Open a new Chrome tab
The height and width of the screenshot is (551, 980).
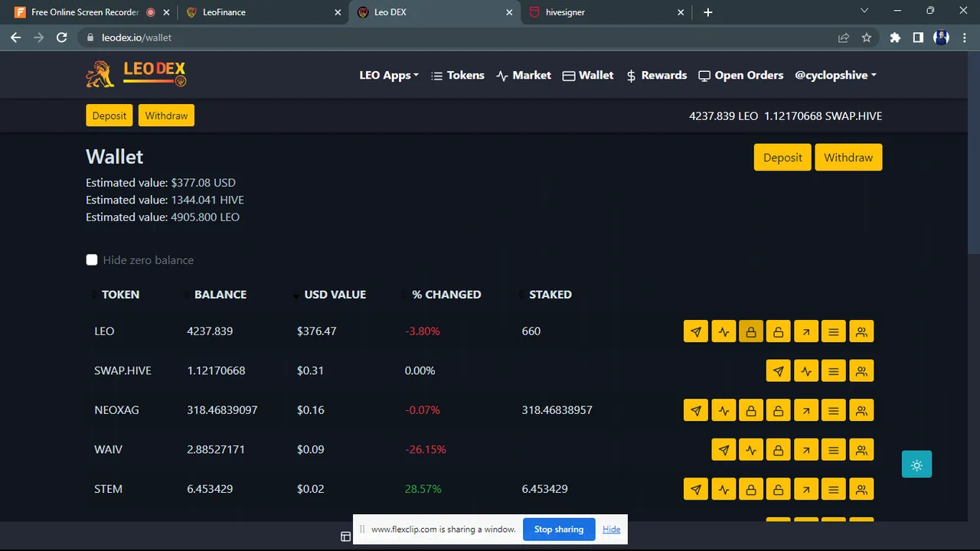(707, 12)
